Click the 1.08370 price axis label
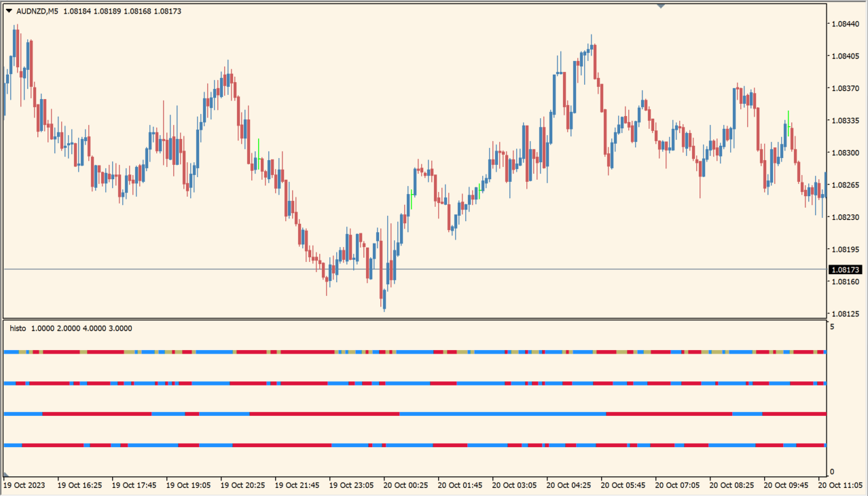868x496 pixels. (x=845, y=88)
